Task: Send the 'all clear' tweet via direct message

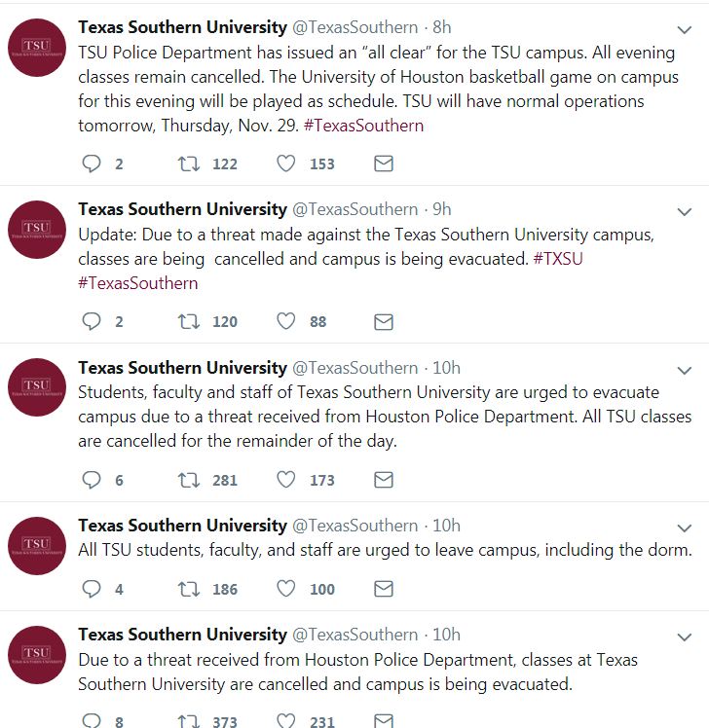Action: point(384,164)
